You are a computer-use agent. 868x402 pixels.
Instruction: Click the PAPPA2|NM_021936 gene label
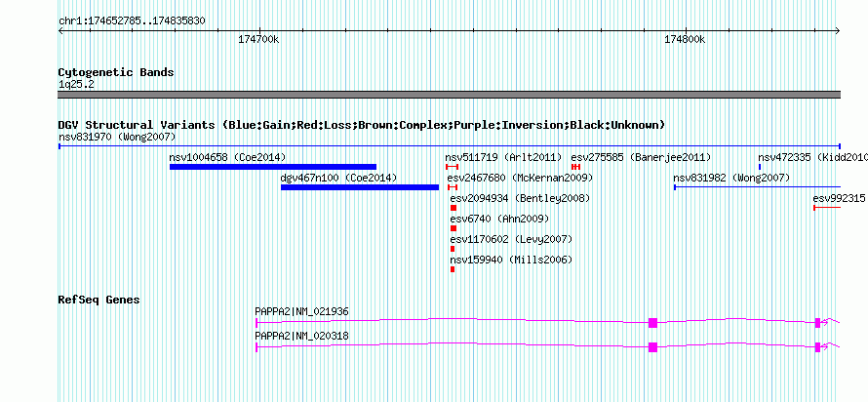[301, 311]
